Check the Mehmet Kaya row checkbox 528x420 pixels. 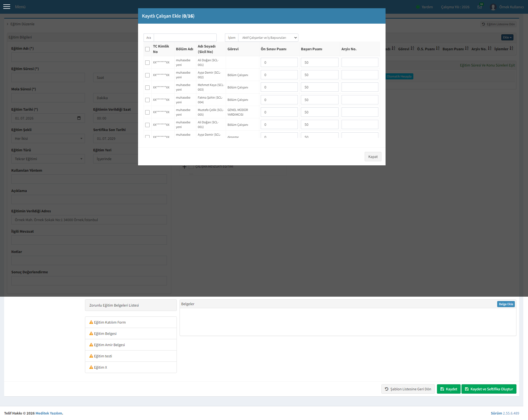point(147,87)
